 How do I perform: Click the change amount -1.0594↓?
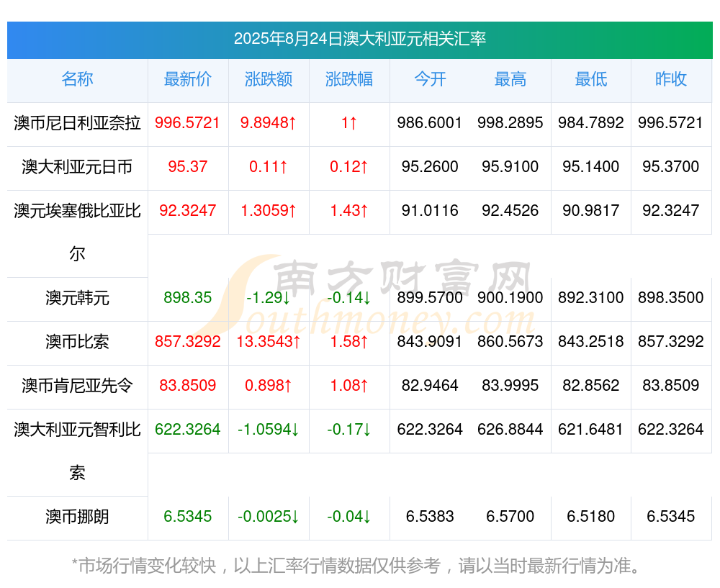268,429
